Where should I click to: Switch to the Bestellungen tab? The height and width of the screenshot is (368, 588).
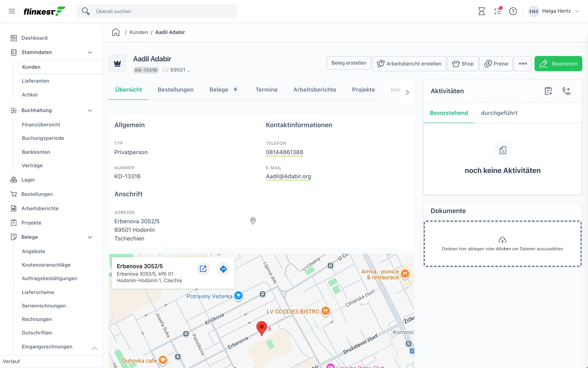point(176,90)
